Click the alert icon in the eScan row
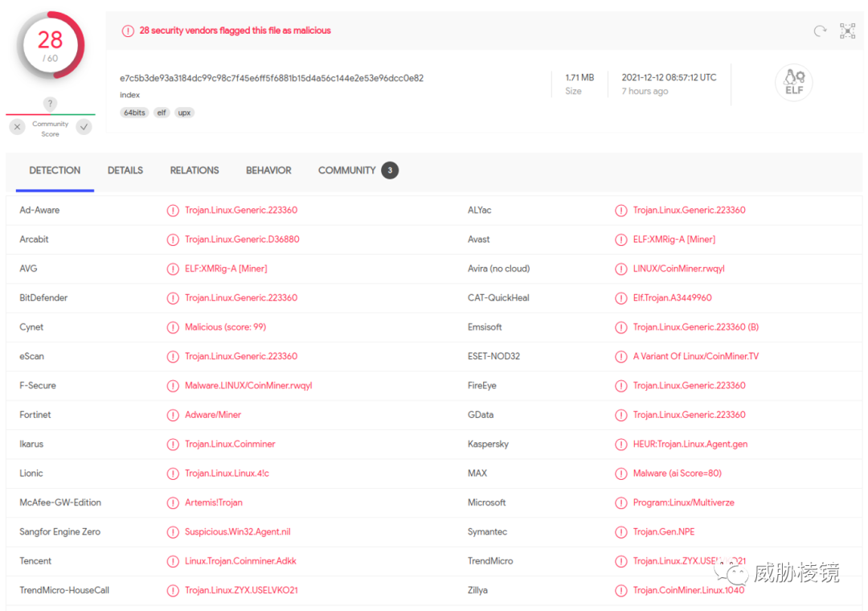Viewport: 868px width, 611px height. click(x=173, y=357)
